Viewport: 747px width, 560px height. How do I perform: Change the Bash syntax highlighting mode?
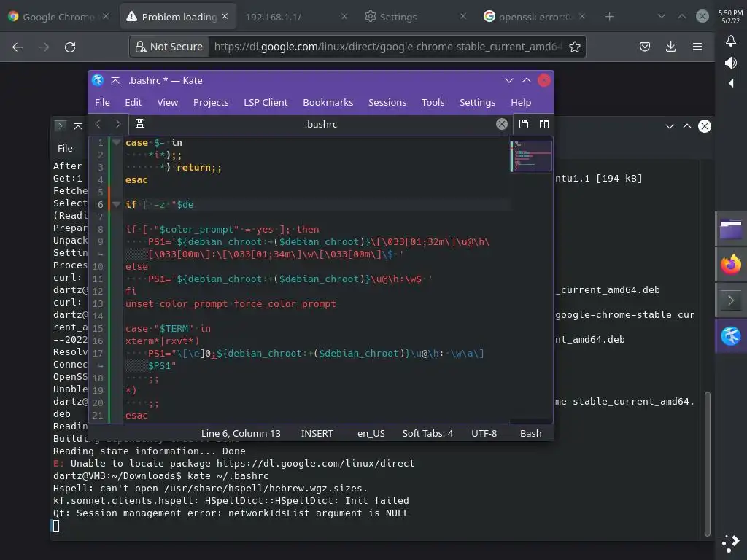pos(531,433)
